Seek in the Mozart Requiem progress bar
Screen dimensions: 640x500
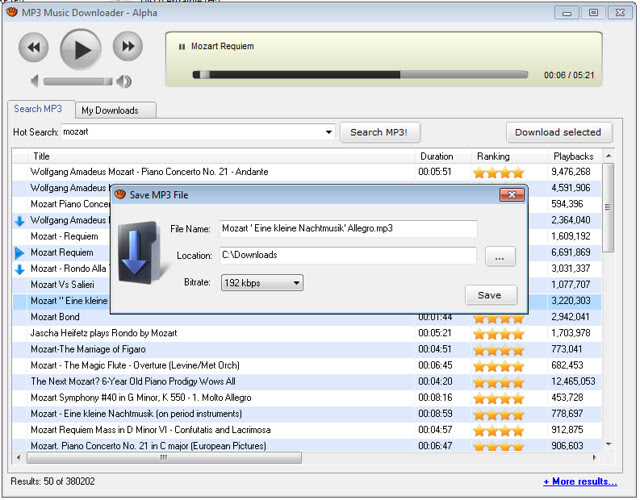click(x=360, y=75)
